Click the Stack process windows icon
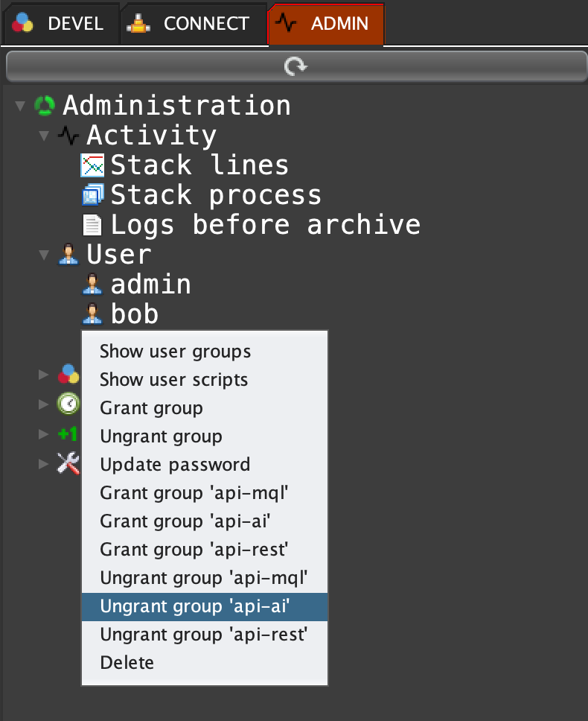This screenshot has width=588, height=721. click(x=92, y=195)
